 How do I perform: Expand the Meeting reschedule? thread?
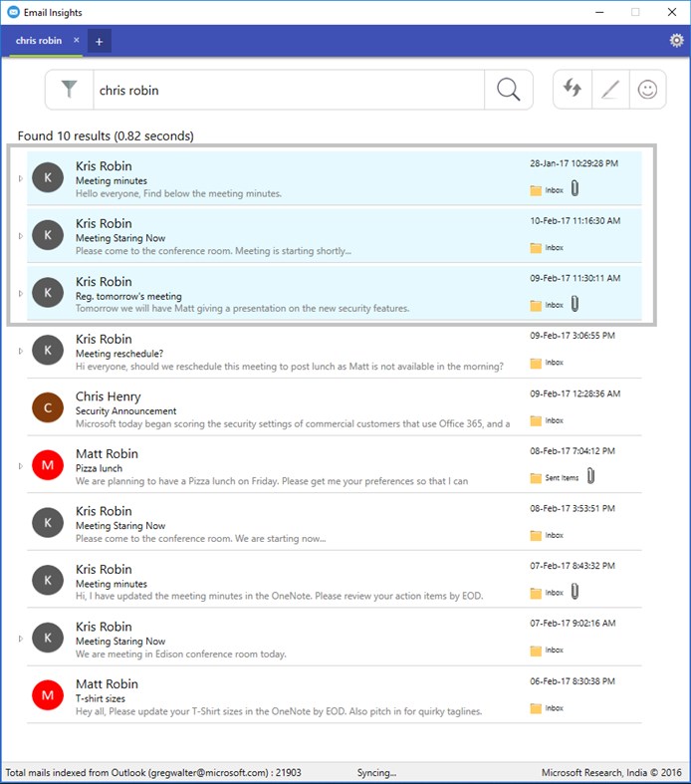click(21, 351)
